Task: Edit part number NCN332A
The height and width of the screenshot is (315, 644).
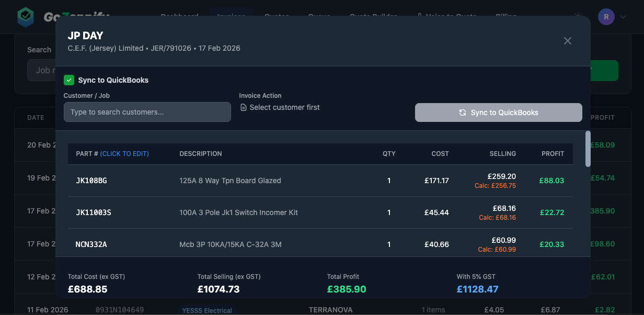Action: [91, 244]
